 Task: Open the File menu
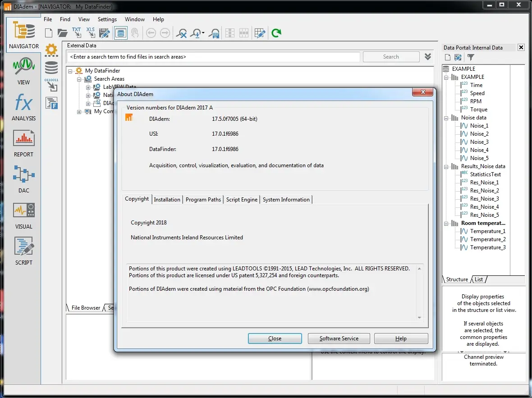click(x=48, y=19)
